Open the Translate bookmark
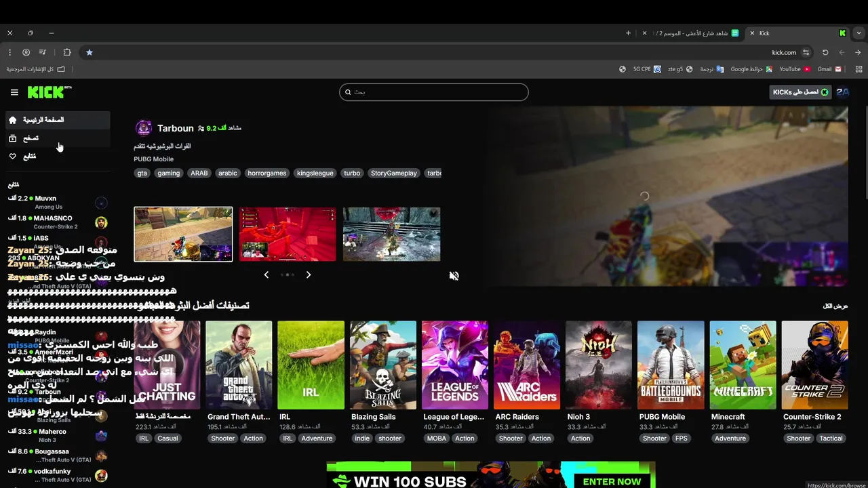868x488 pixels. (x=711, y=69)
